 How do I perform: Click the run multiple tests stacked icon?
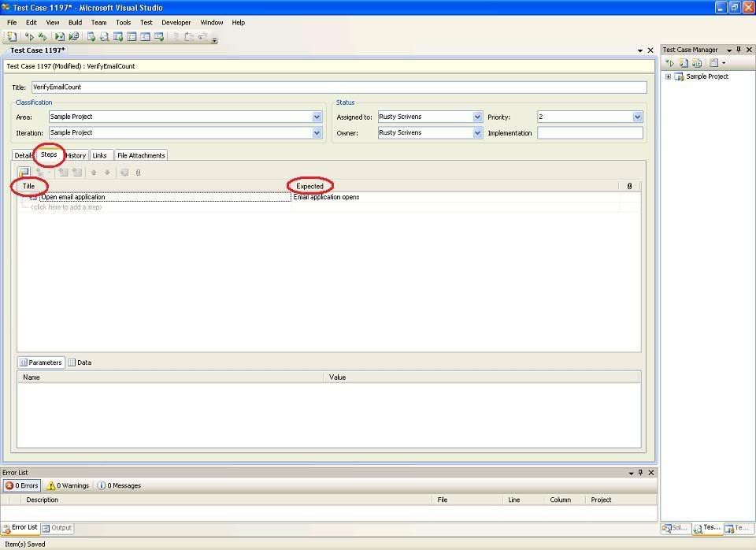74,37
